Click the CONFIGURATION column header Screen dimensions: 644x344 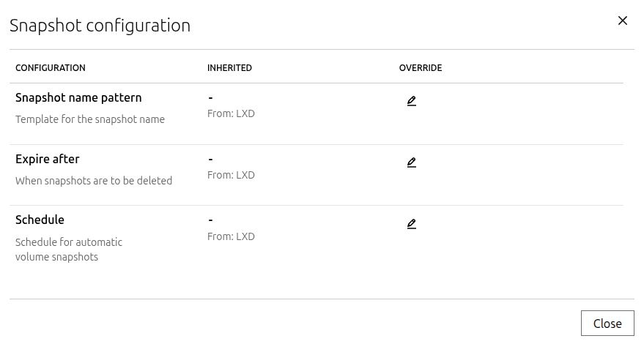[51, 68]
